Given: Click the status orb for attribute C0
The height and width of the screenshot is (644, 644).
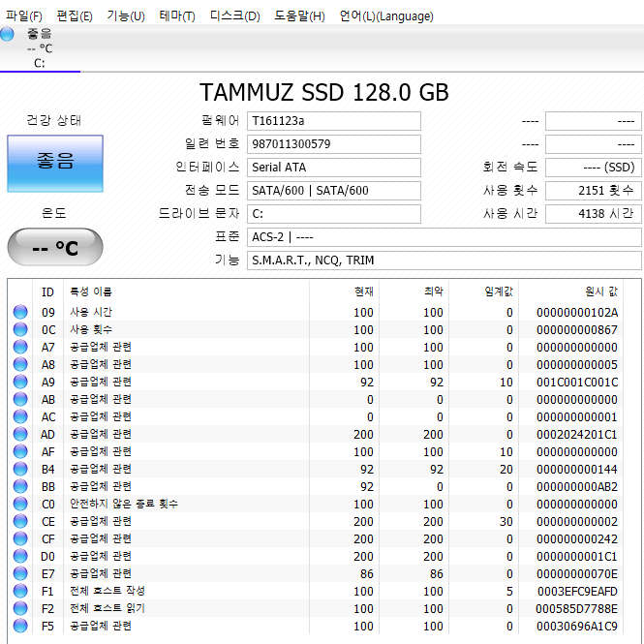Looking at the screenshot, I should (20, 504).
